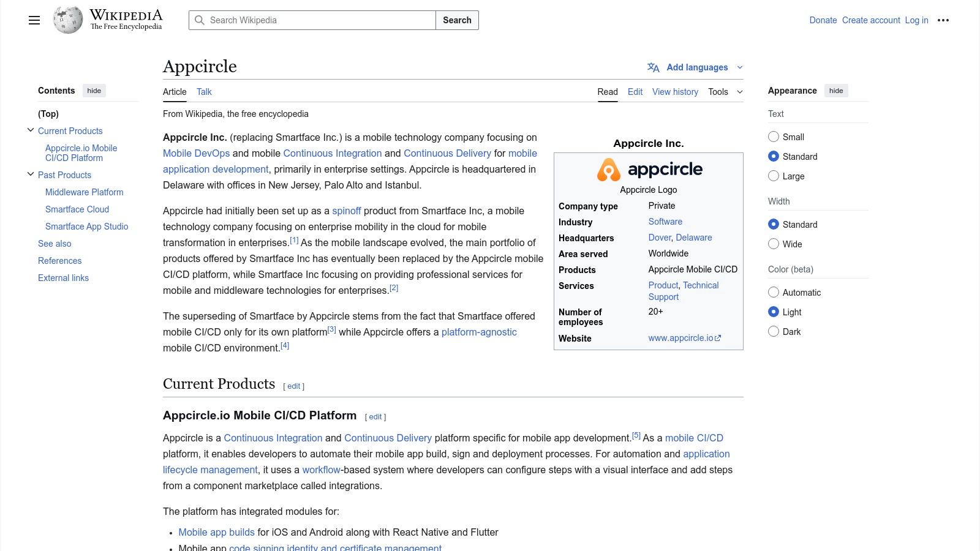Open the mobile CI/CD link

tap(694, 438)
